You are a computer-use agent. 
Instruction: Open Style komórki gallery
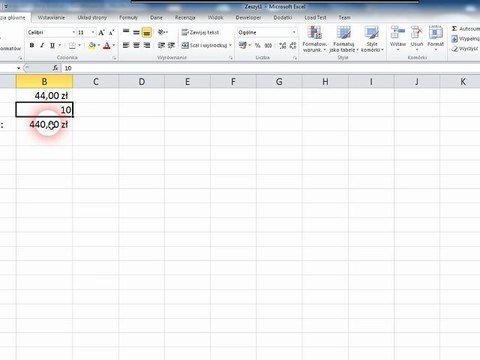[372, 39]
